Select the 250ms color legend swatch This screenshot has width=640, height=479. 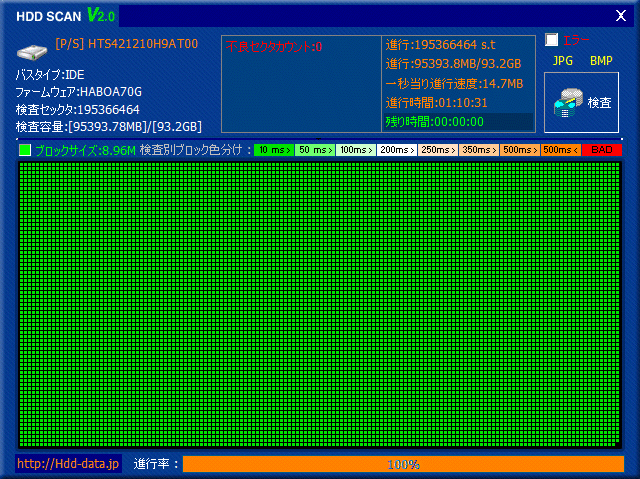438,150
